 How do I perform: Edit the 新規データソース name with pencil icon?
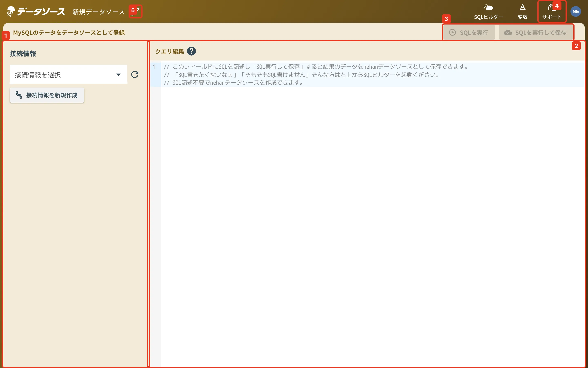click(135, 11)
